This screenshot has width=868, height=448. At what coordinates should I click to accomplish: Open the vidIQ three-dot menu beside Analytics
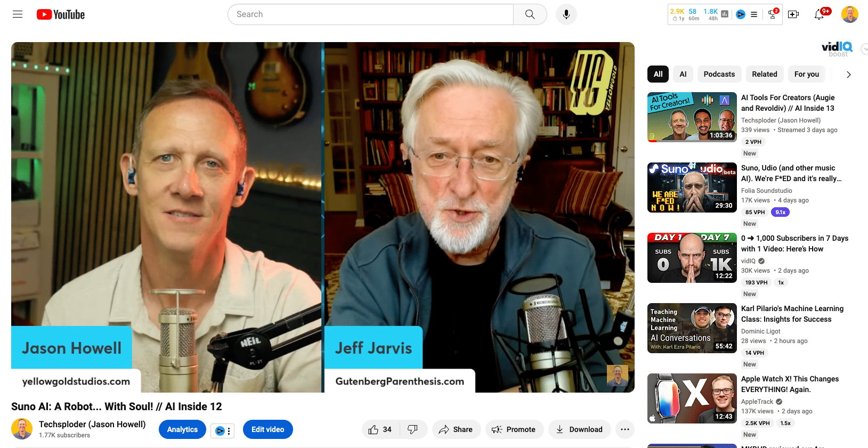[x=229, y=431]
